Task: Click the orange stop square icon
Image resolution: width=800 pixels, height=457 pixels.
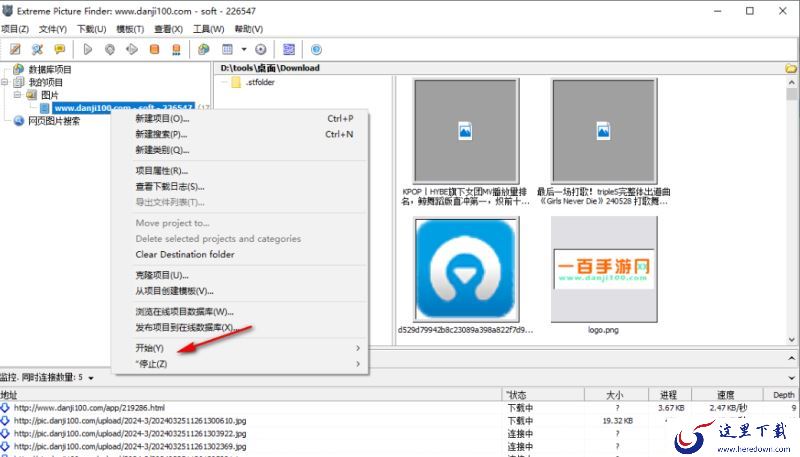Action: tap(155, 49)
